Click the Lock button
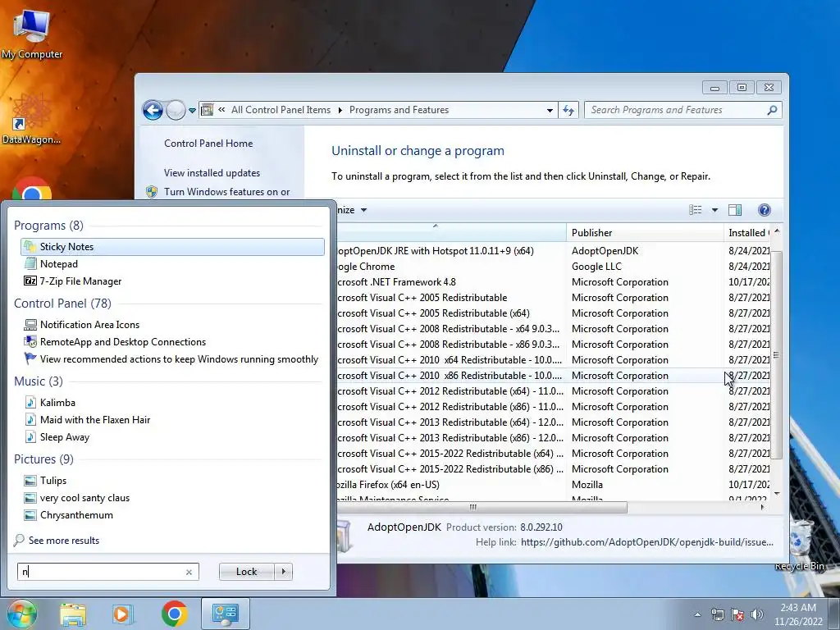Screen dimensions: 840x630 click(x=246, y=572)
